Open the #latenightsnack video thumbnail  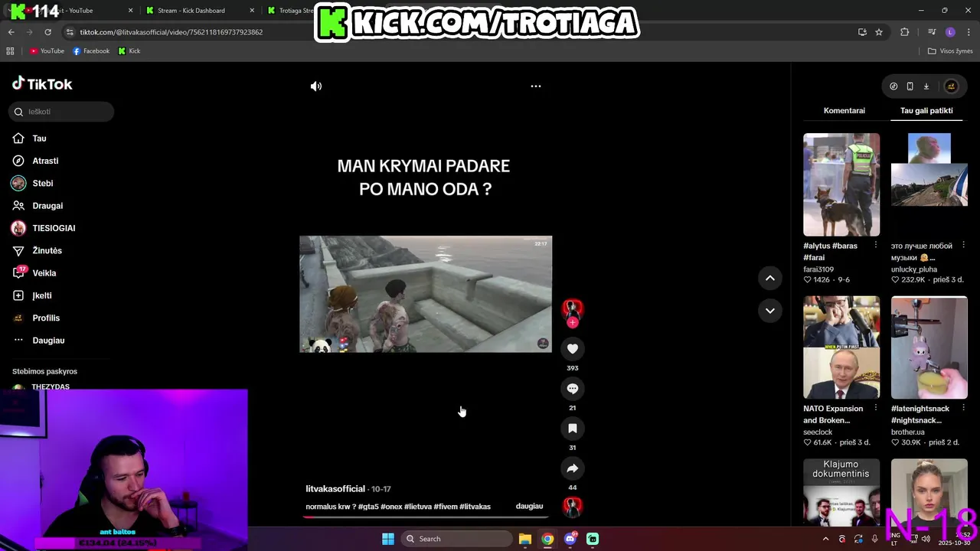pos(929,347)
